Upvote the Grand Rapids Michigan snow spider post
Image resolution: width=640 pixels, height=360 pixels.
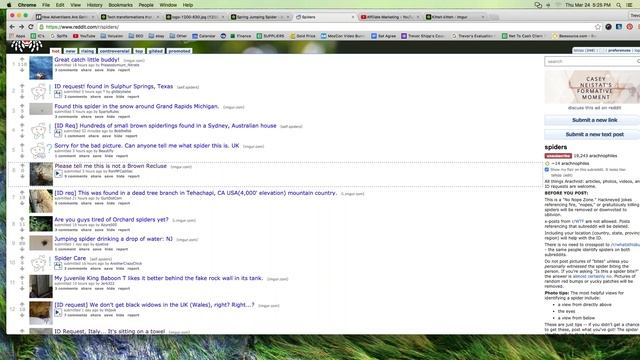(22, 106)
